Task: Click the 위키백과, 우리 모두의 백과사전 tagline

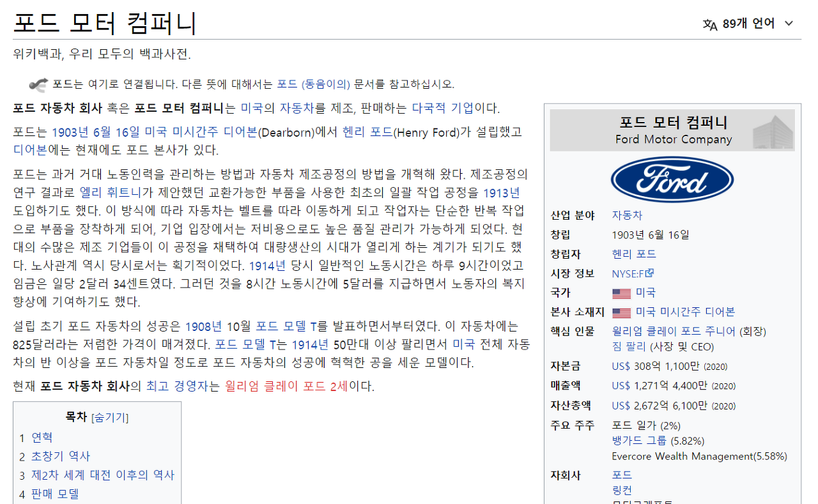Action: point(102,54)
